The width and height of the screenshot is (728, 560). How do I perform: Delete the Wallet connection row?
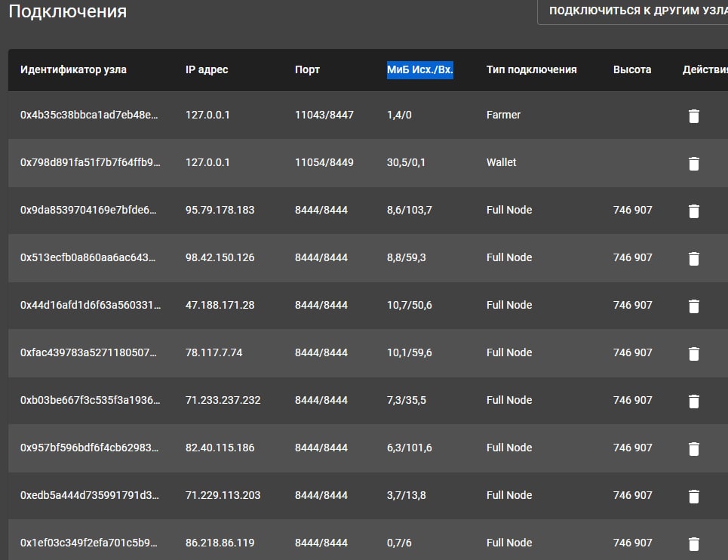click(x=693, y=164)
